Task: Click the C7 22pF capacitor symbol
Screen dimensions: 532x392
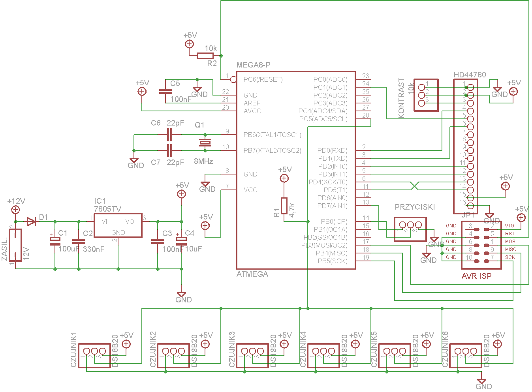Action: [169, 150]
